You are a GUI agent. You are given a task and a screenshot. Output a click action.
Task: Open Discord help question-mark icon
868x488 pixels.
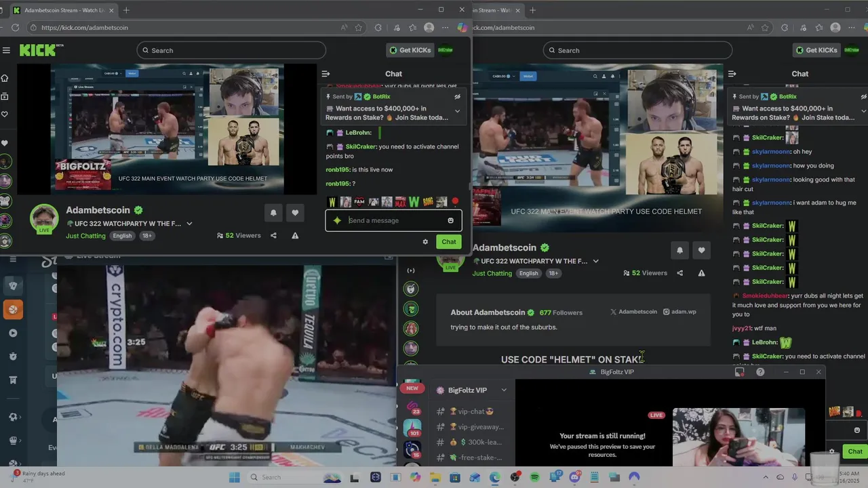click(760, 372)
